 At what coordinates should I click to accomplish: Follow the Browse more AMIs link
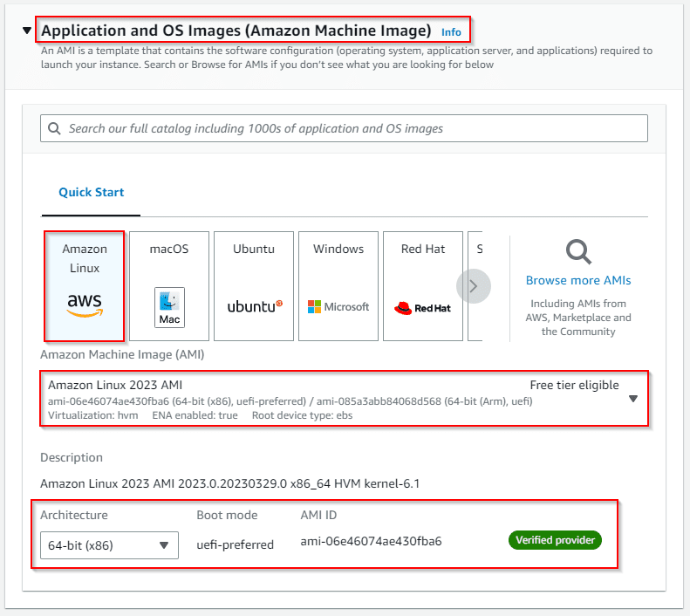click(x=578, y=281)
